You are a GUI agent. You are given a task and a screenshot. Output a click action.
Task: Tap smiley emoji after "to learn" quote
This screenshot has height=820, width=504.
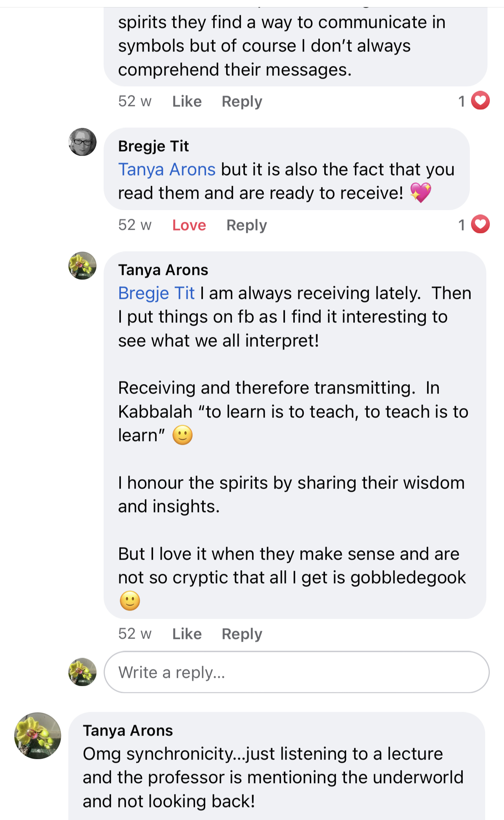[183, 435]
